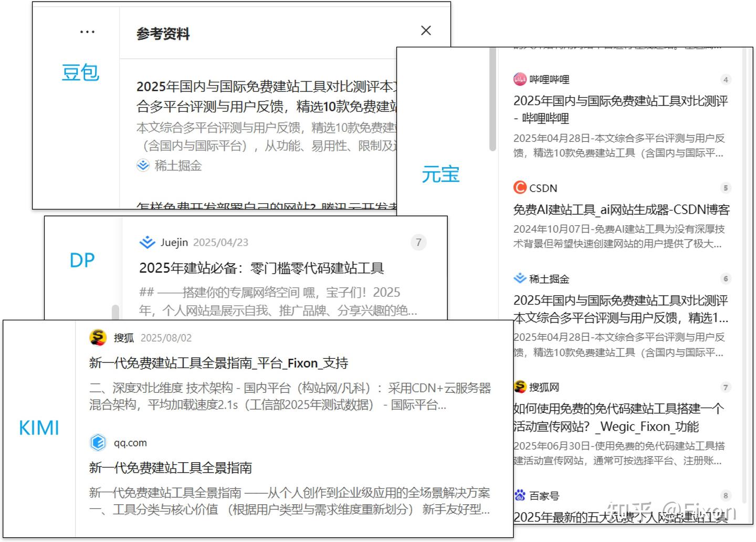Click 哔哩哔哩 source name in 元宝 panel
Screen dimensions: 756x542
(549, 79)
